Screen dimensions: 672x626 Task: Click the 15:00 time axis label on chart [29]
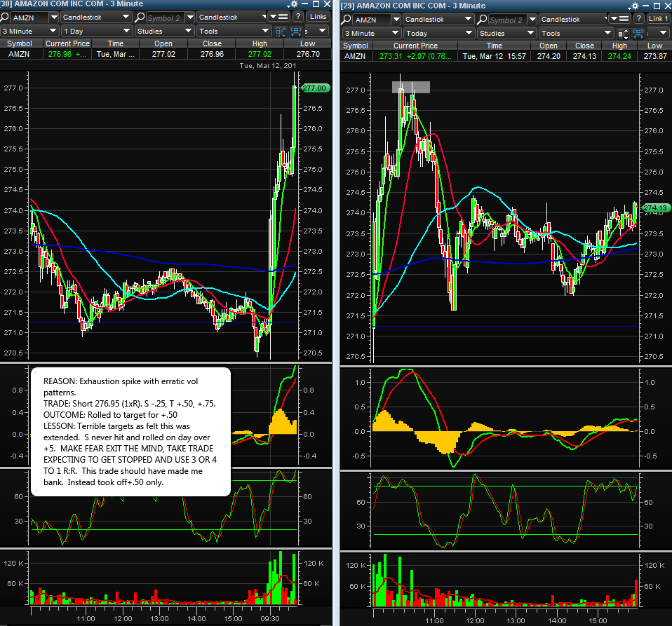coord(598,621)
